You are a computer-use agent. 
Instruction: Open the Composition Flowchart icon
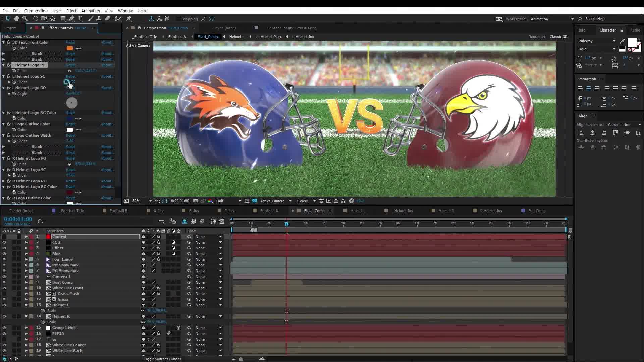[343, 201]
